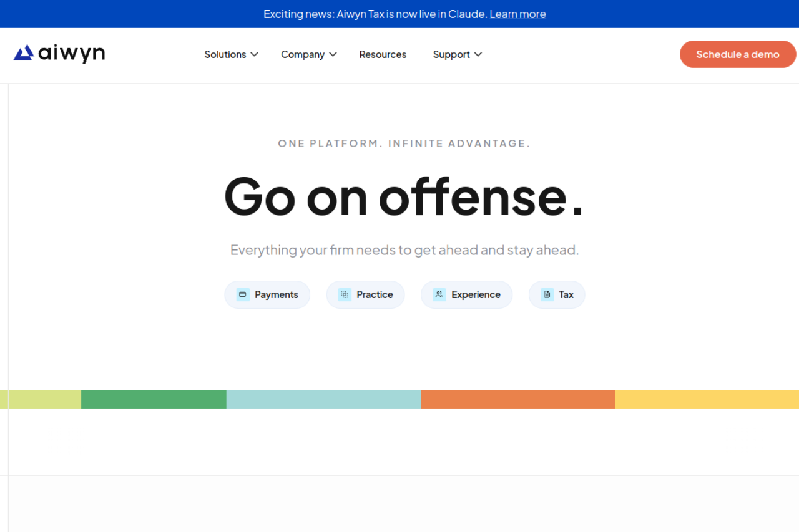Screen dimensions: 799x532
Task: Open the Resources menu item
Action: pos(383,54)
